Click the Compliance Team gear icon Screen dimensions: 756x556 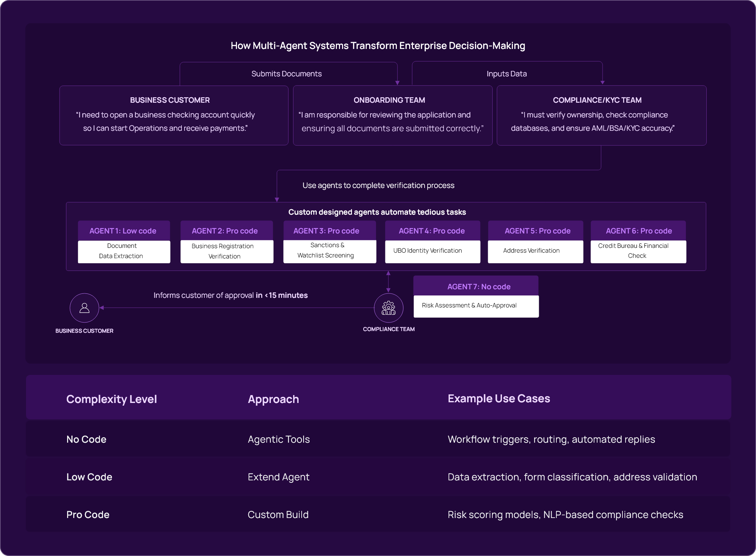[x=388, y=308]
